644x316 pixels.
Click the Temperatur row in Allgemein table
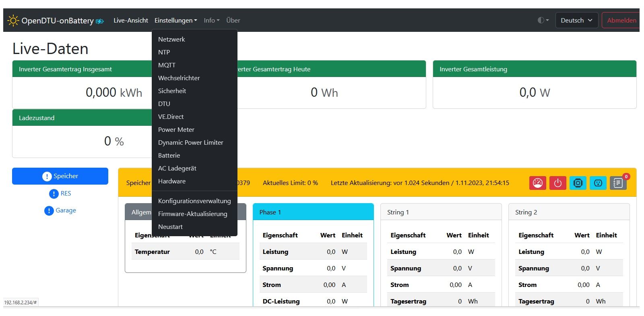[186, 252]
